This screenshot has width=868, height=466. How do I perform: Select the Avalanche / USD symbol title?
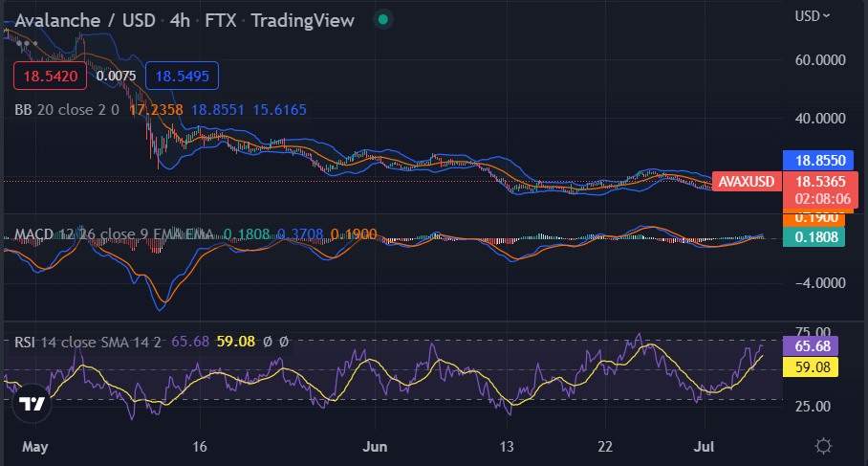click(85, 20)
